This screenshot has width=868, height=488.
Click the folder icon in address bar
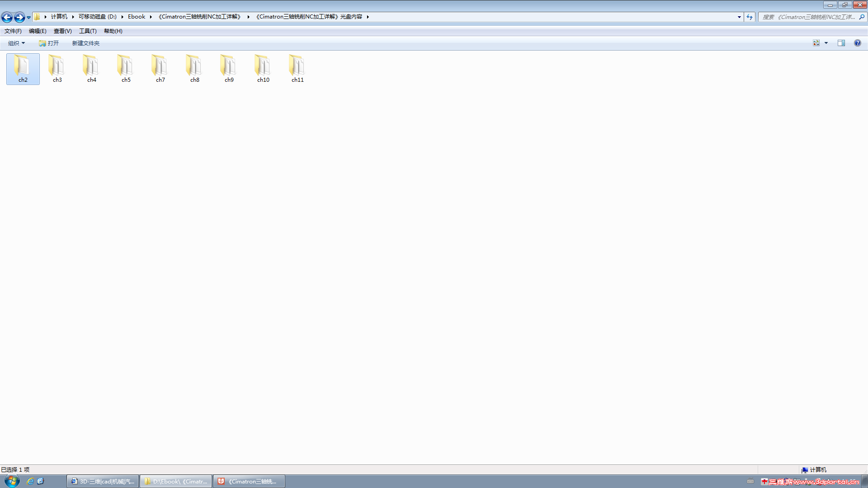pyautogui.click(x=37, y=17)
